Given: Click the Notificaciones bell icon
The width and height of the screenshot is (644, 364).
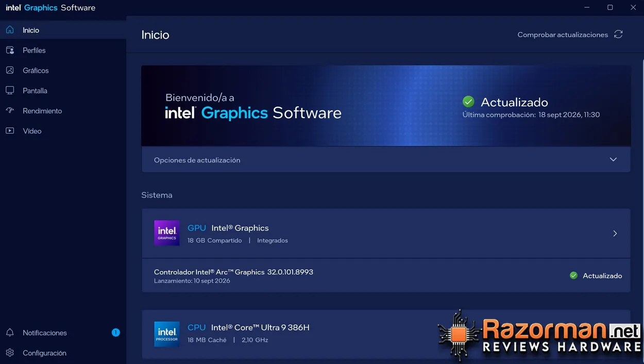Looking at the screenshot, I should [10, 333].
